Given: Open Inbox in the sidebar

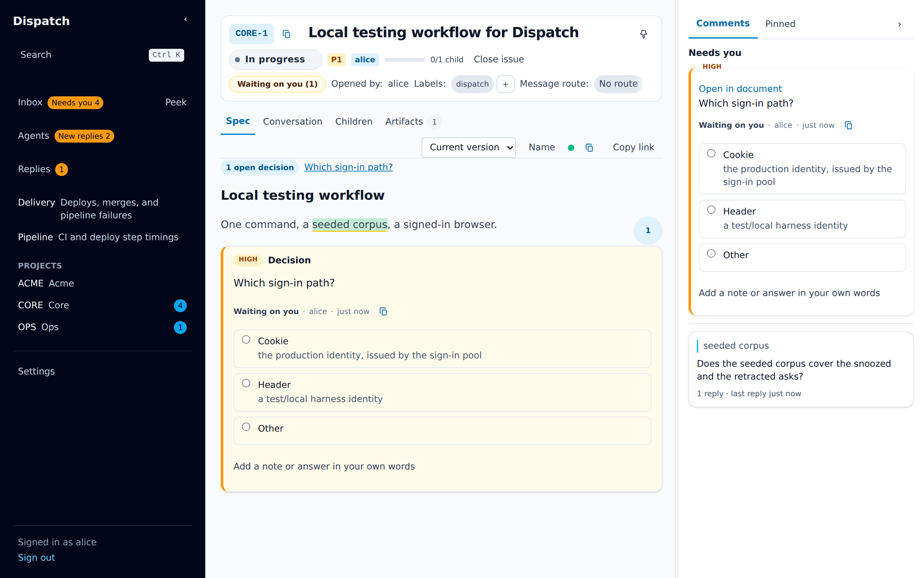Looking at the screenshot, I should pos(30,102).
